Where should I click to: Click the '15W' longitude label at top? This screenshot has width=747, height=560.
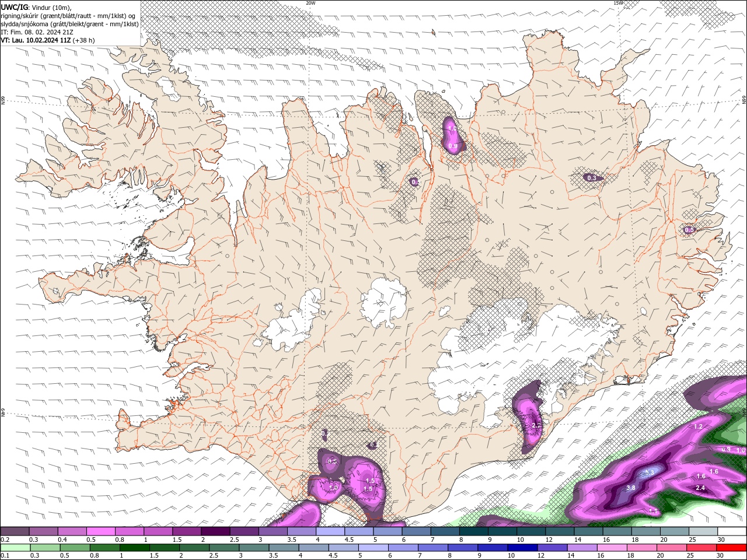[x=618, y=3]
